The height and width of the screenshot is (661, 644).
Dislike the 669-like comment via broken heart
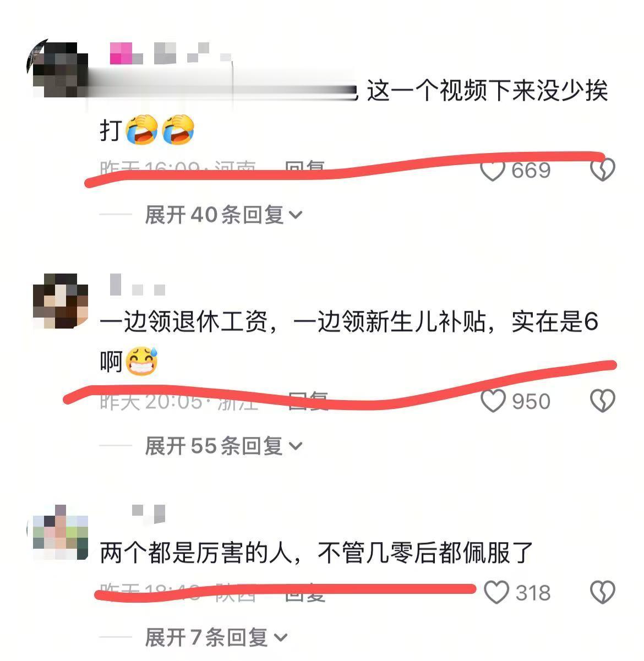[602, 170]
